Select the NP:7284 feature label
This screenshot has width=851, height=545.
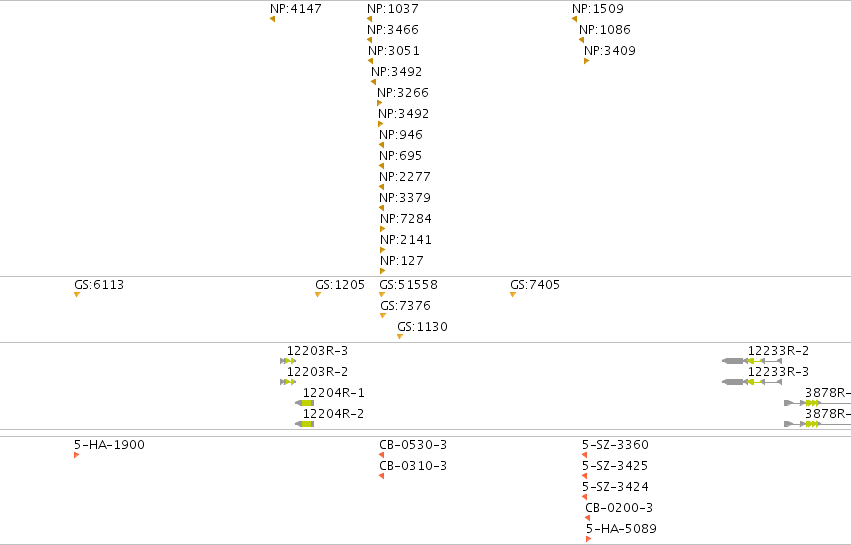406,219
